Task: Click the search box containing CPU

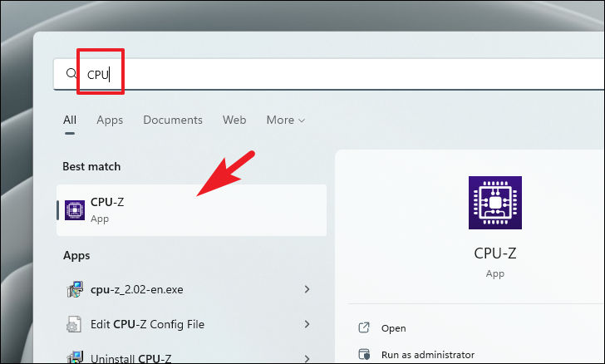Action: coord(329,74)
